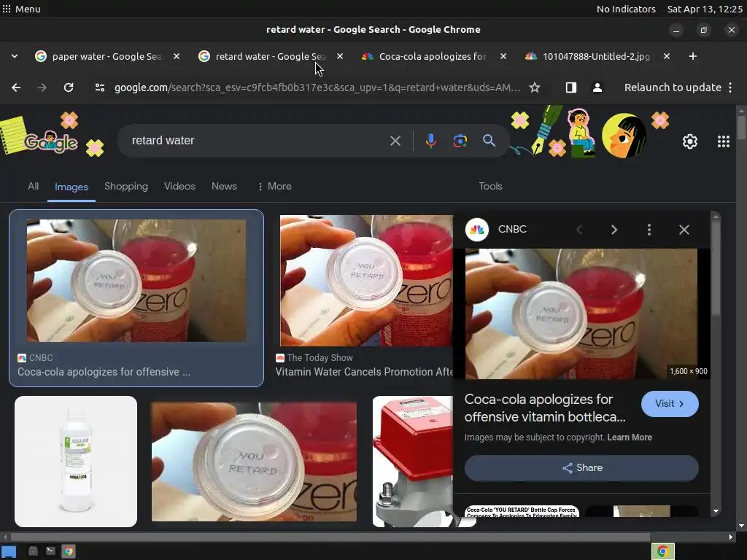Close the 'retard water' tab
The image size is (747, 560).
[x=340, y=56]
